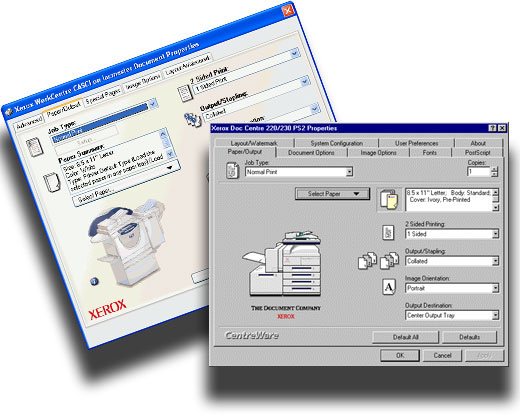The image size is (520, 420).
Task: Switch to the Document Options tab
Action: point(311,153)
